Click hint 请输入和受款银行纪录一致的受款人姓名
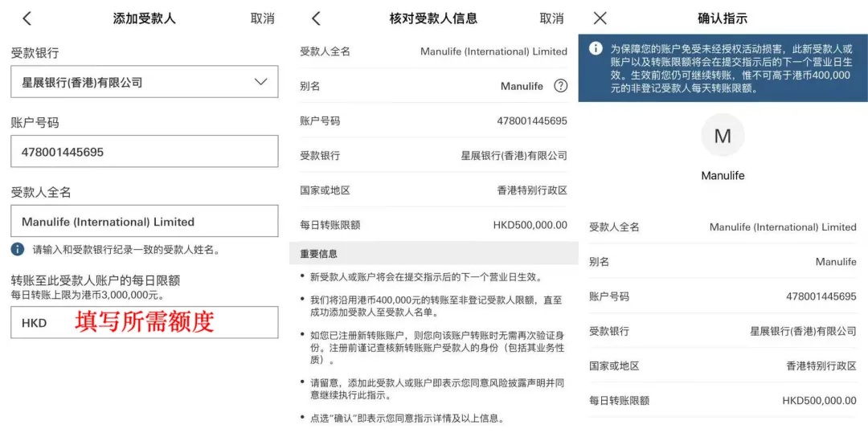 point(126,250)
